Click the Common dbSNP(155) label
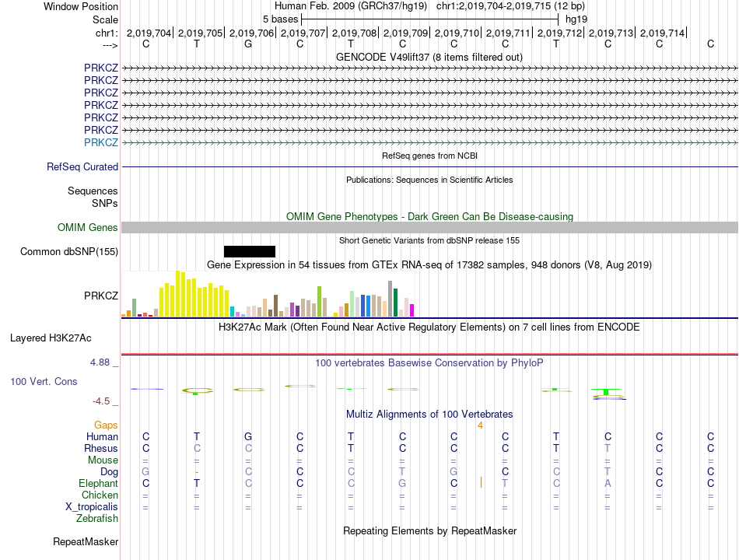Image resolution: width=739 pixels, height=560 pixels. point(69,252)
